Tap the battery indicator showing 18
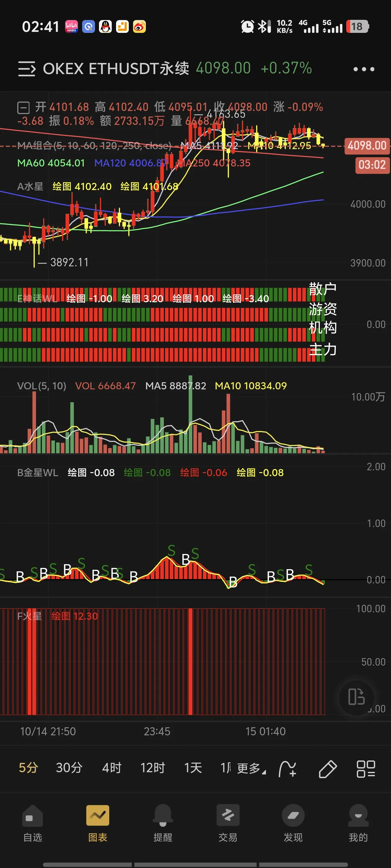391x868 pixels. coord(357,26)
